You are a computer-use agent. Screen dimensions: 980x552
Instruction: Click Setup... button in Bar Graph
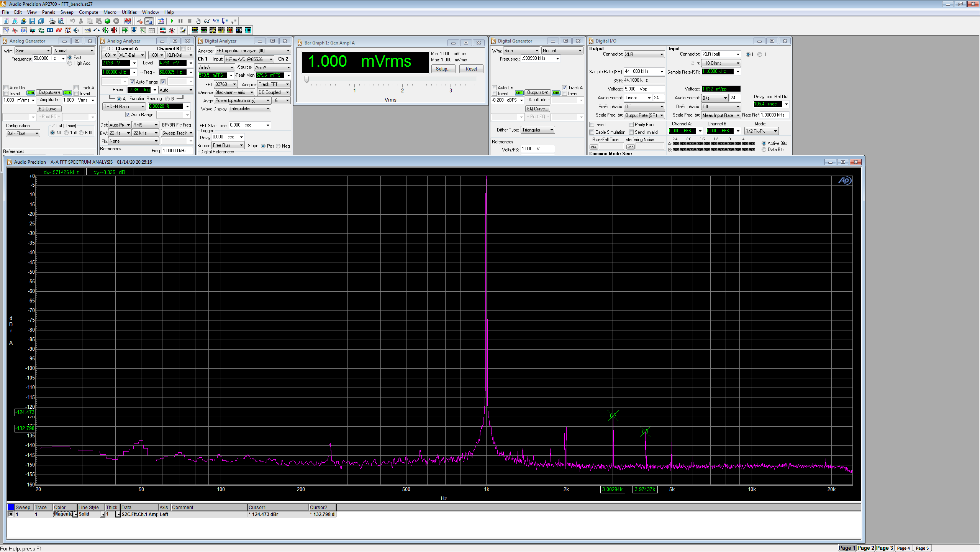pyautogui.click(x=443, y=69)
